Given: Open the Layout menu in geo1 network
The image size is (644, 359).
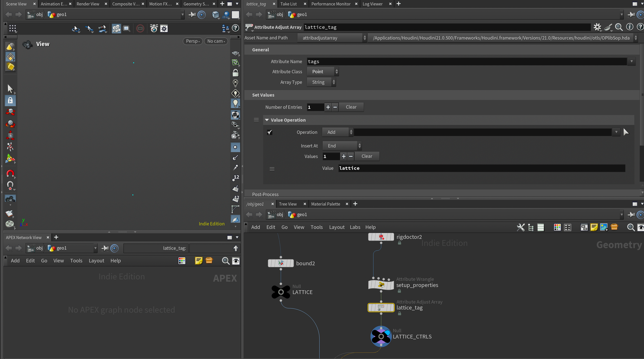Looking at the screenshot, I should pos(336,227).
